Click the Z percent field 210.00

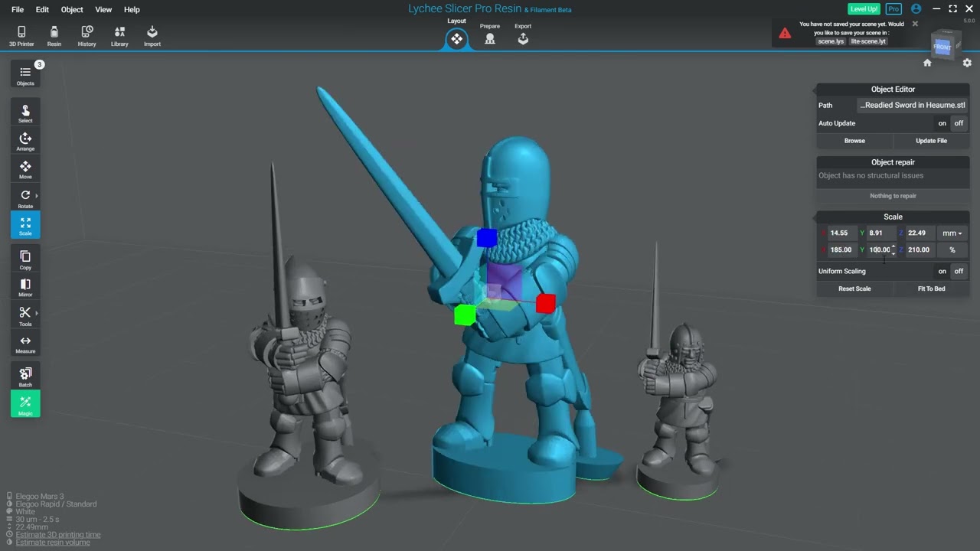[919, 250]
